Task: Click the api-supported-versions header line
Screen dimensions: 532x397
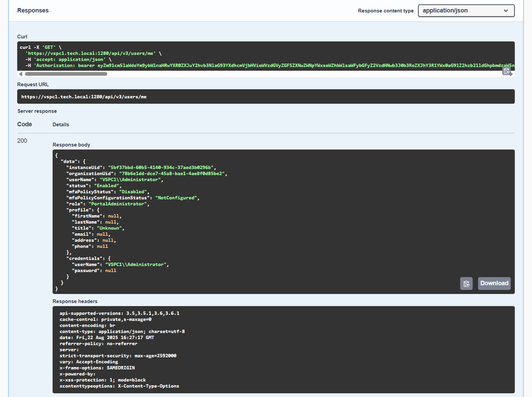Action: [x=119, y=313]
